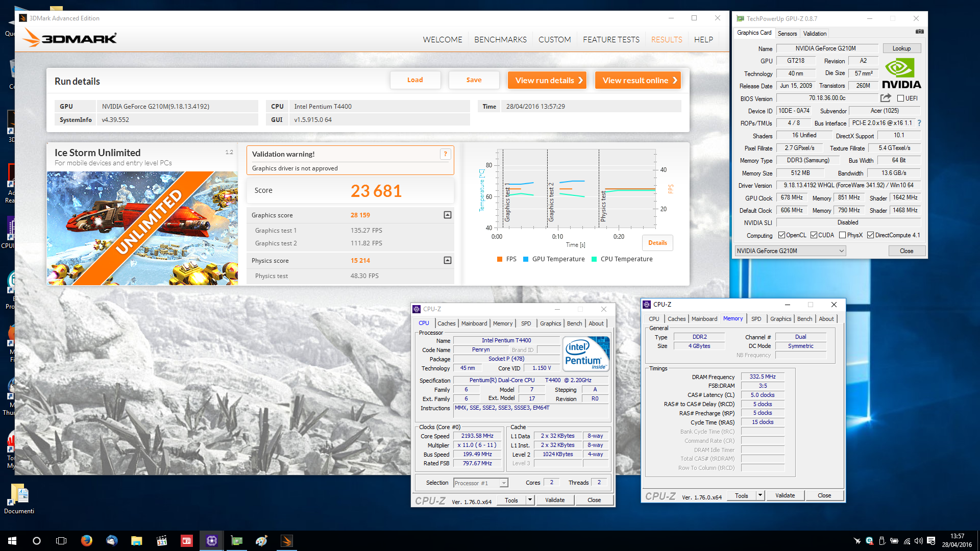Screen dimensions: 980x551
Task: Click the Save button in Run details
Action: point(474,80)
